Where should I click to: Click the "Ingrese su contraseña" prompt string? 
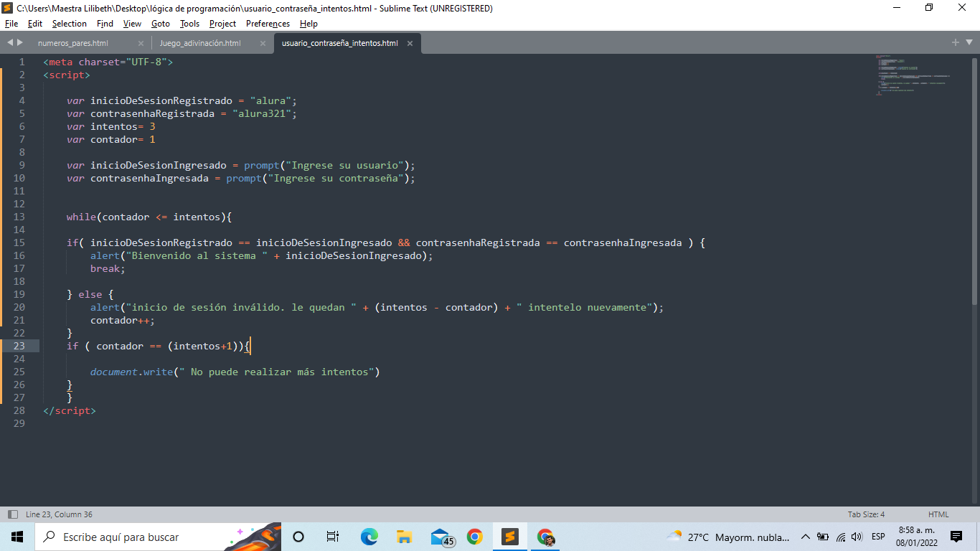(x=336, y=178)
